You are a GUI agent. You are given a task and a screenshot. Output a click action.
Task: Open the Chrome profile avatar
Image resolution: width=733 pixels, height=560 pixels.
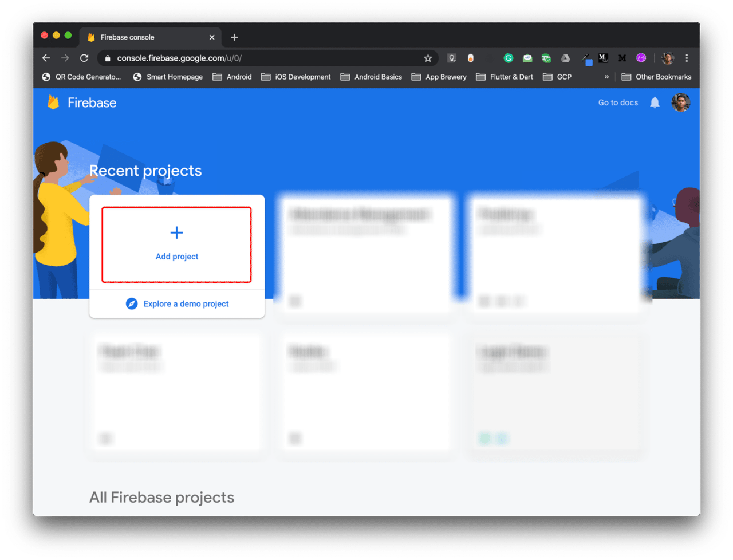point(668,58)
